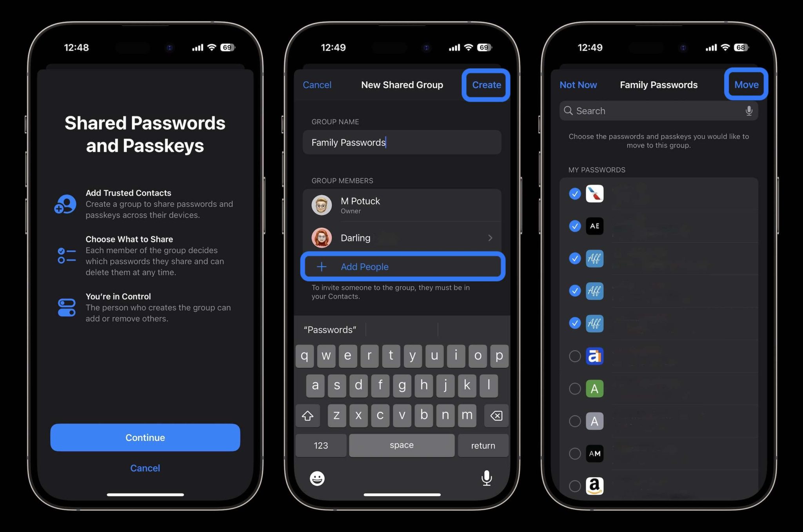Tap the Add People button
Viewport: 803px width, 532px height.
402,266
